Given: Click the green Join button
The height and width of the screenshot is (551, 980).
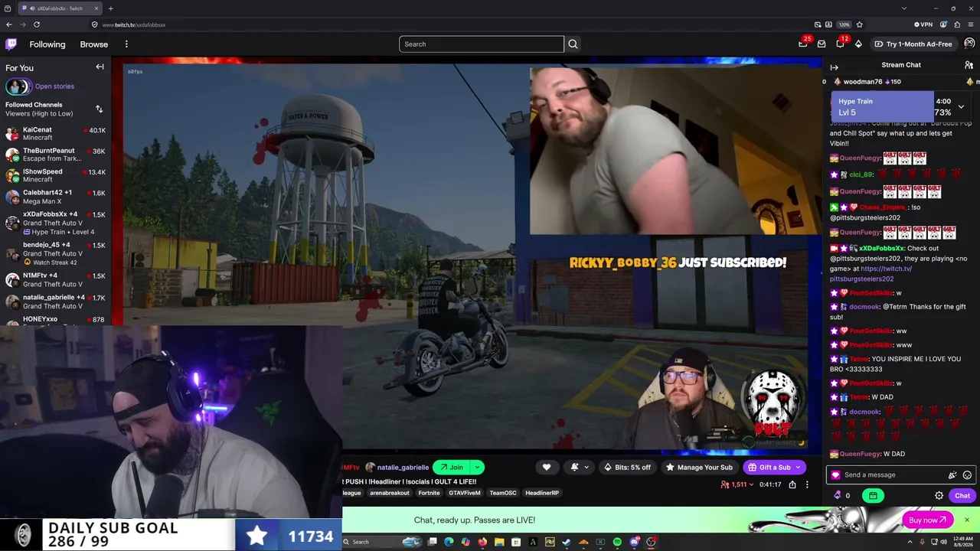Looking at the screenshot, I should 451,468.
